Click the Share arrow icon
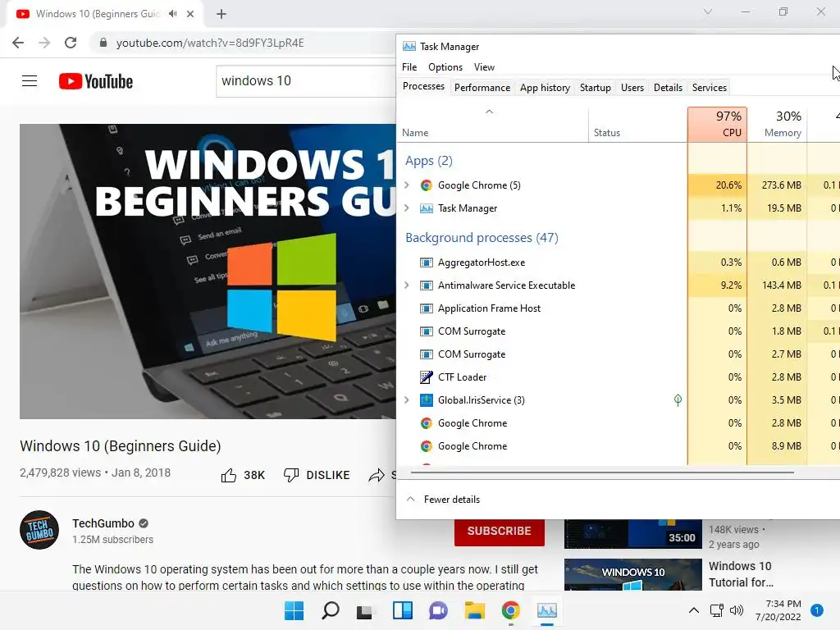Screen dimensions: 840x630 (x=377, y=475)
